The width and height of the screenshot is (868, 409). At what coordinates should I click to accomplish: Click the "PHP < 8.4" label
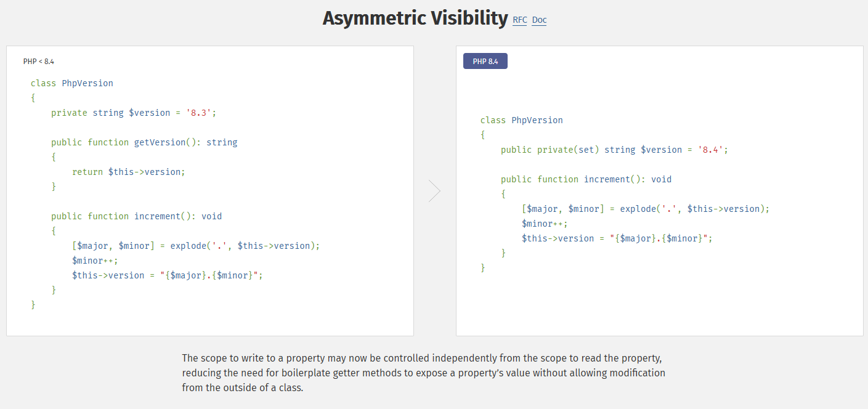click(x=39, y=62)
